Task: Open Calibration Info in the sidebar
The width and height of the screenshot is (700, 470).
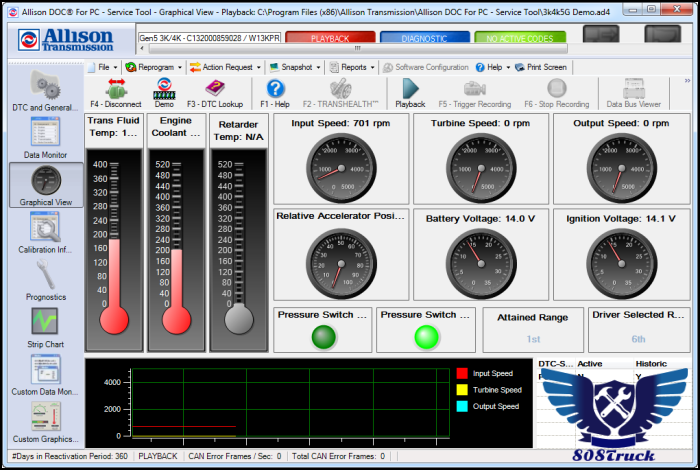Action: pyautogui.click(x=45, y=227)
